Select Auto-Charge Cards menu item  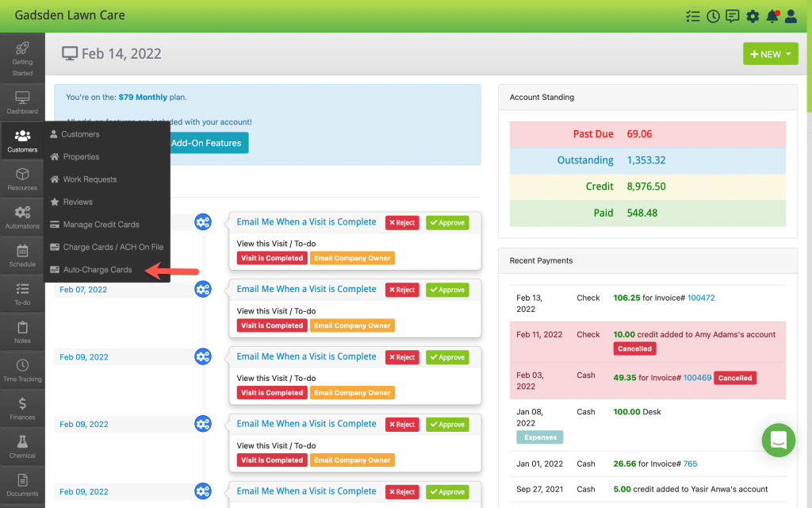coord(98,270)
